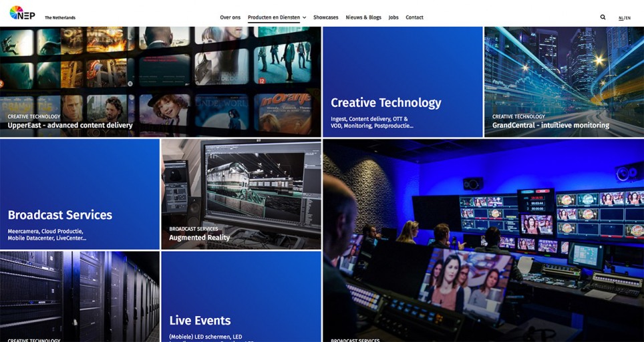Expand the Producten en Diensten chevron
The height and width of the screenshot is (342, 644).
coord(305,17)
